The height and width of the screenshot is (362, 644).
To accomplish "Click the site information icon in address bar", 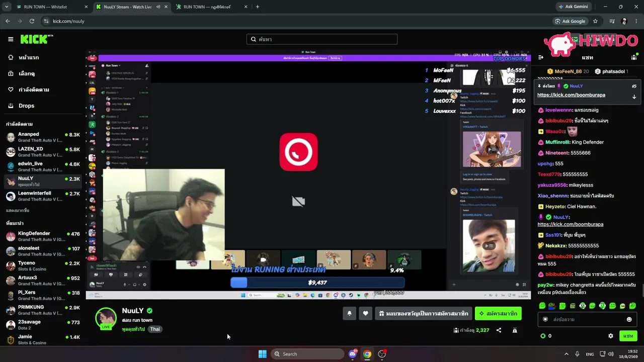I will click(46, 21).
